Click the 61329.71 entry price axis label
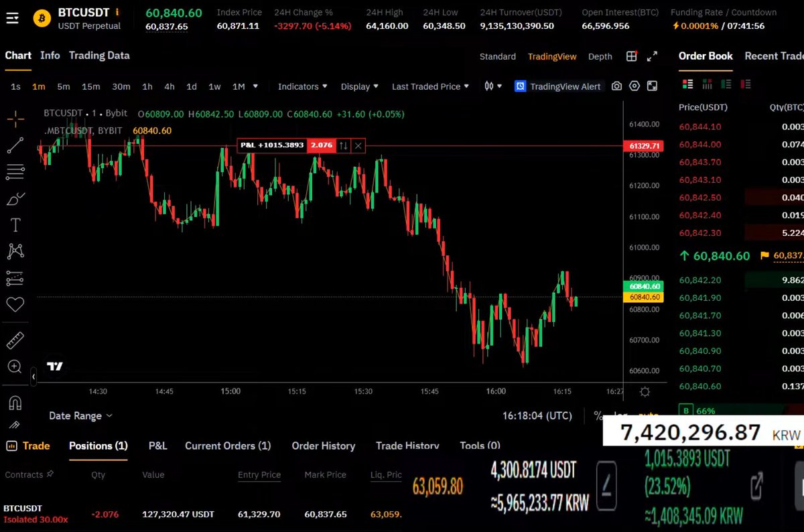804x532 pixels. [x=644, y=145]
